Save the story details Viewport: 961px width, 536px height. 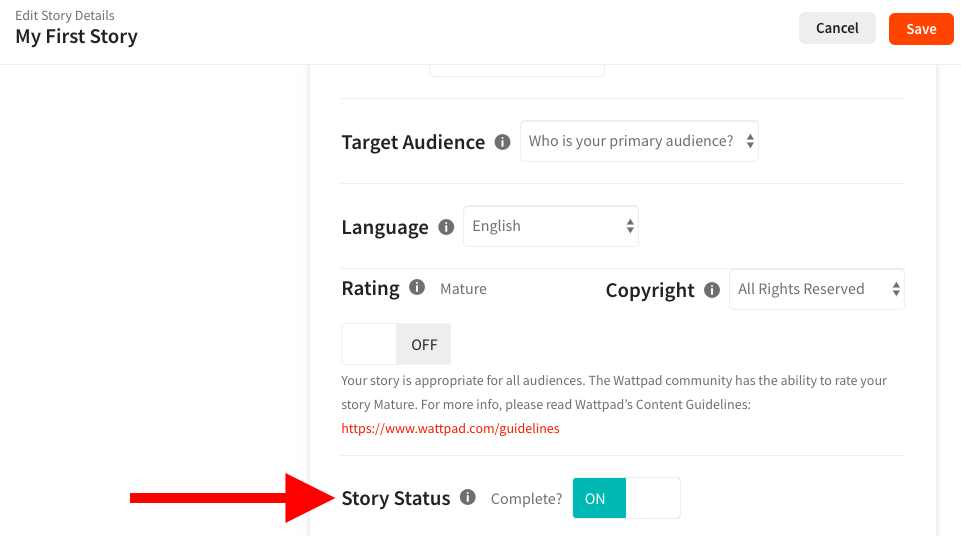click(x=921, y=29)
